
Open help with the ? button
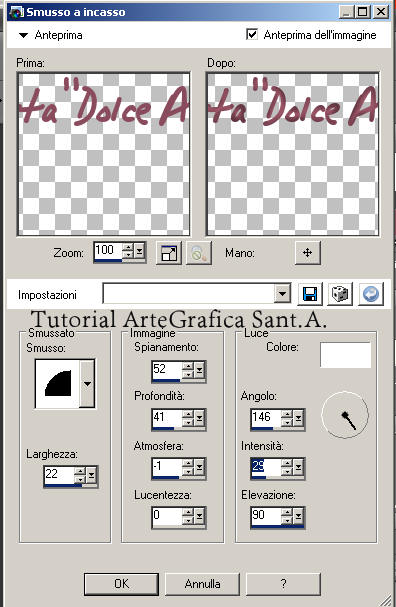click(x=283, y=583)
